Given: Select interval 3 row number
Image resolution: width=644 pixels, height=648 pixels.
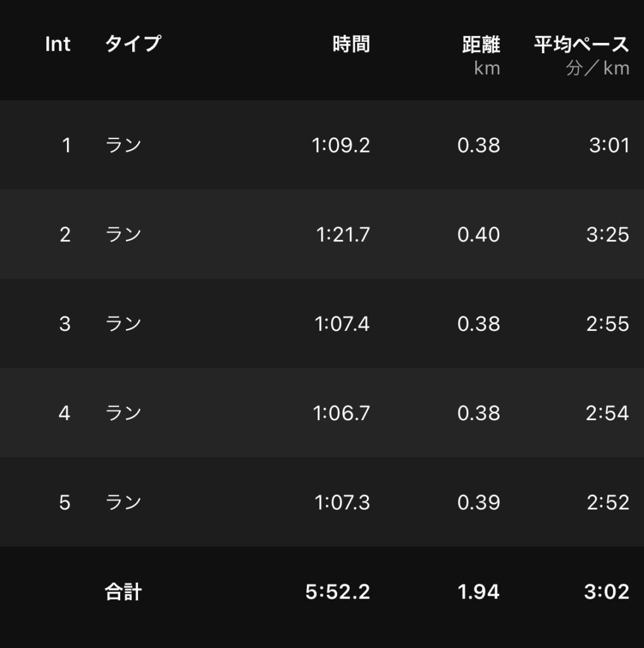Looking at the screenshot, I should [x=65, y=324].
